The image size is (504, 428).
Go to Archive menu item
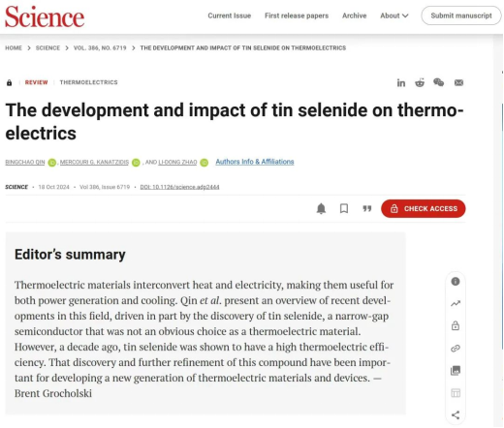(x=355, y=15)
